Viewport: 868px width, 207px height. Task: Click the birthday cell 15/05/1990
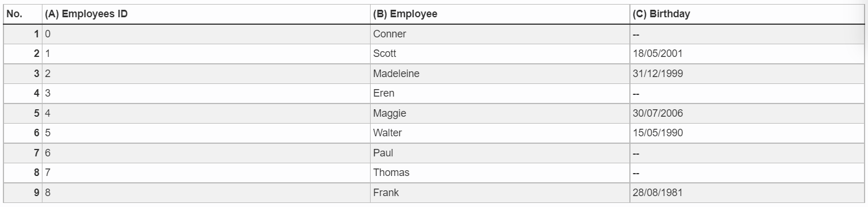click(x=747, y=133)
